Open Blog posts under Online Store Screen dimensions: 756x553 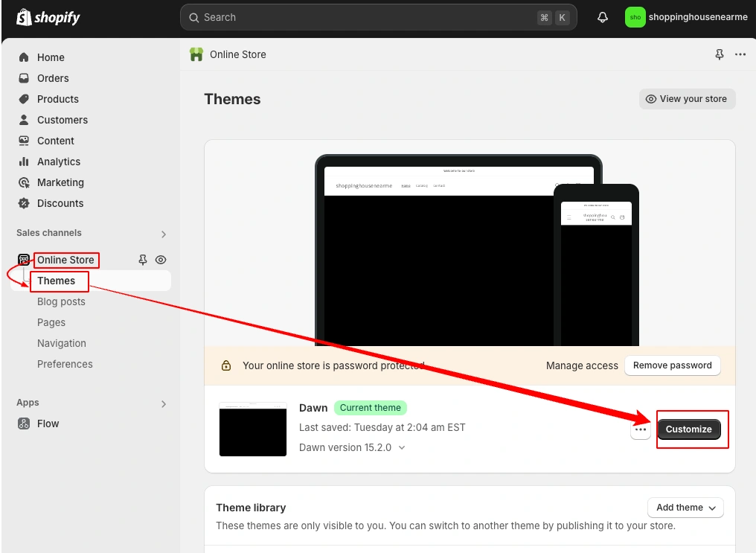[x=61, y=301]
